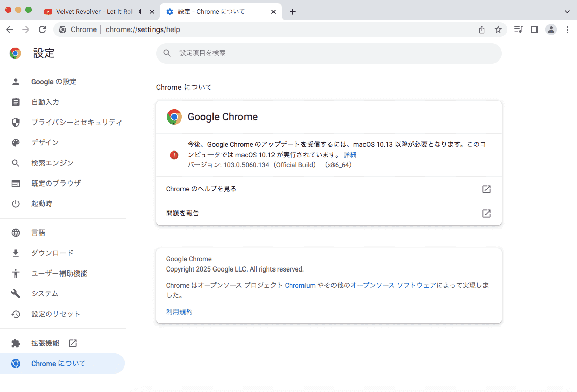
Task: Click 問題を報告 row
Action: pyautogui.click(x=328, y=213)
